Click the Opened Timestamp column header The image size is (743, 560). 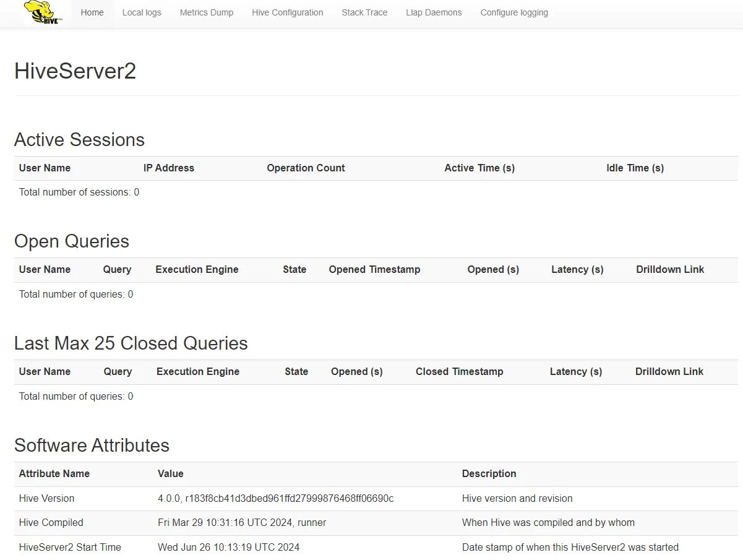point(374,269)
